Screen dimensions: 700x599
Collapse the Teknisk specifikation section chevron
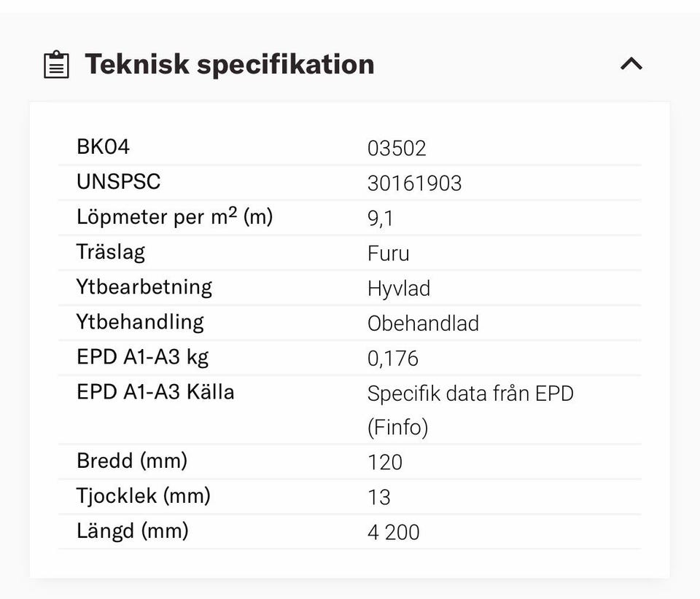(x=631, y=64)
